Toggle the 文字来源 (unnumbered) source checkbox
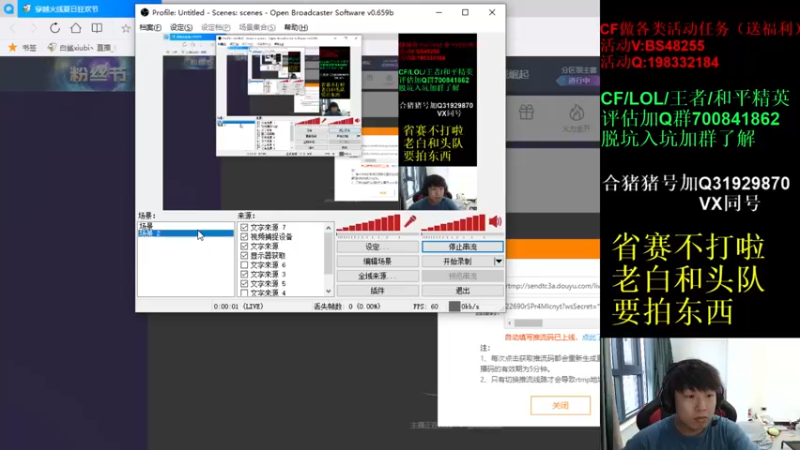Image resolution: width=800 pixels, height=450 pixels. click(244, 246)
